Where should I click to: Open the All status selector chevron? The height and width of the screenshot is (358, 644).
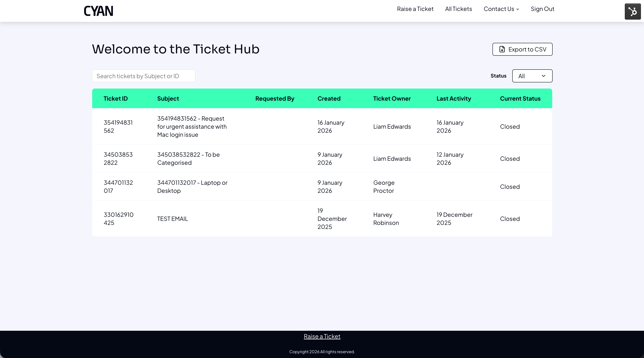544,76
